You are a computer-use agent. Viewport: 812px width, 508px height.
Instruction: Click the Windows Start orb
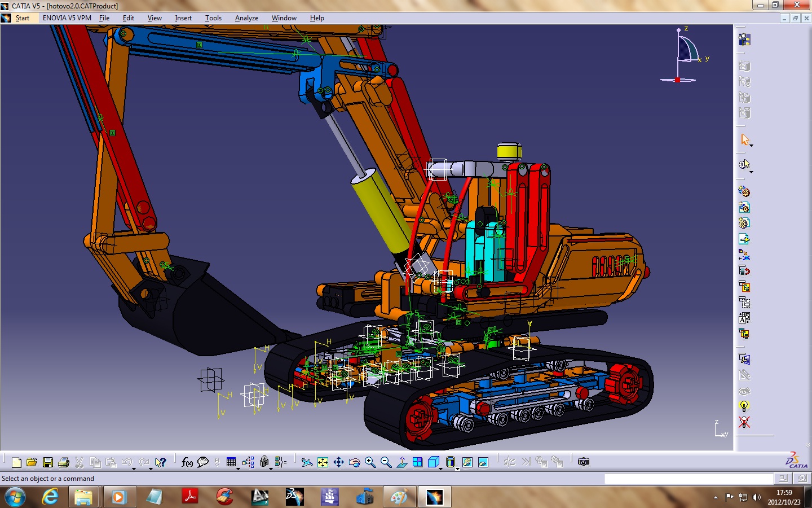pos(15,497)
